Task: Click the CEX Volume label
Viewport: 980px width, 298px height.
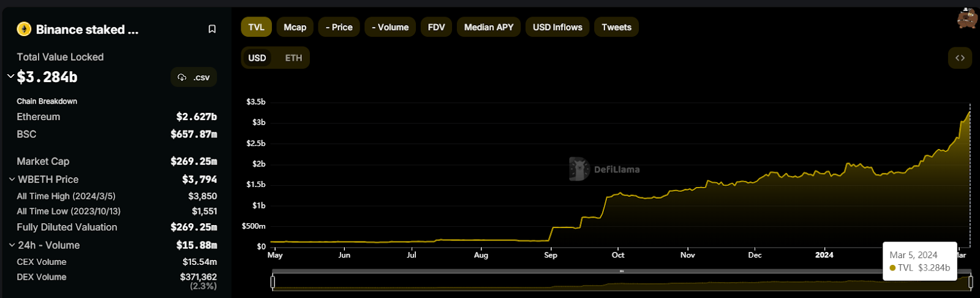Action: [42, 262]
